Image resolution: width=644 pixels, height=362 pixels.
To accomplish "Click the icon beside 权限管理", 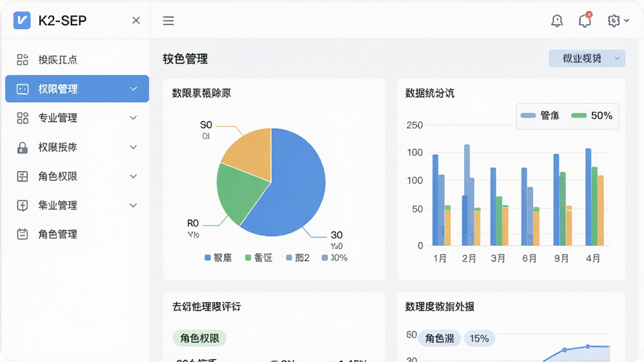I will [23, 89].
